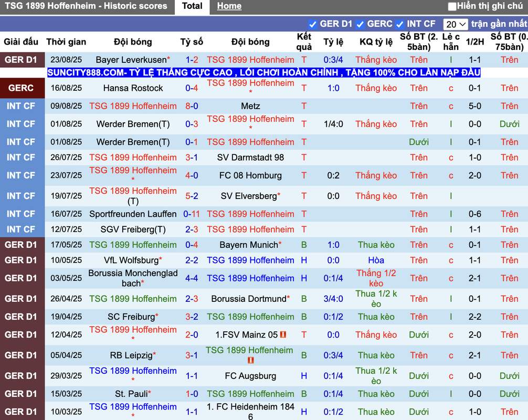Click 'Dưới' in the 01/08/25 Werder Bremen 0-1 row

coord(419,142)
